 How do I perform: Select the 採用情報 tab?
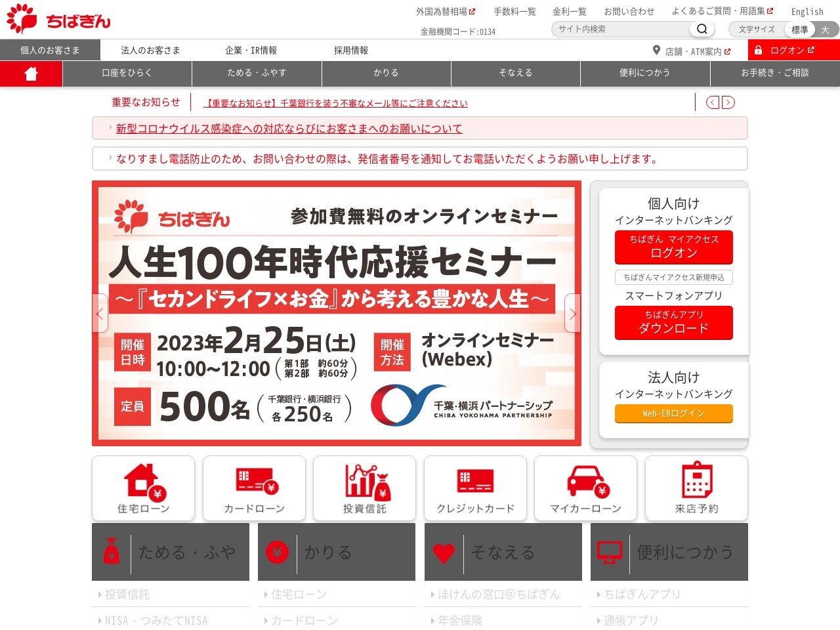pos(351,50)
